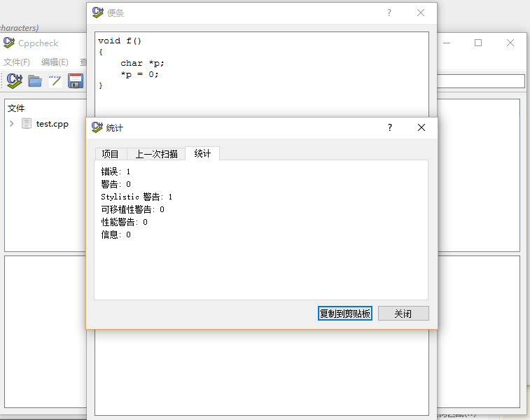
Task: Open the folder icon to analyze a directory
Action: (35, 81)
